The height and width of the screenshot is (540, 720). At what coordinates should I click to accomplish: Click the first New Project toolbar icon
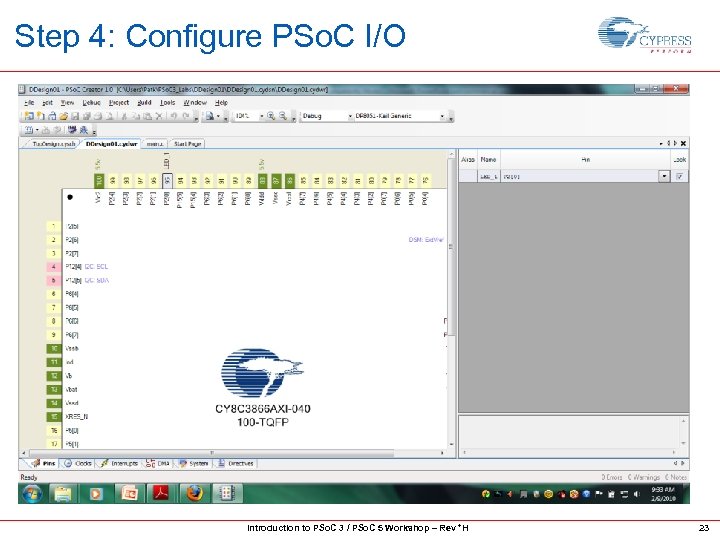click(x=28, y=116)
